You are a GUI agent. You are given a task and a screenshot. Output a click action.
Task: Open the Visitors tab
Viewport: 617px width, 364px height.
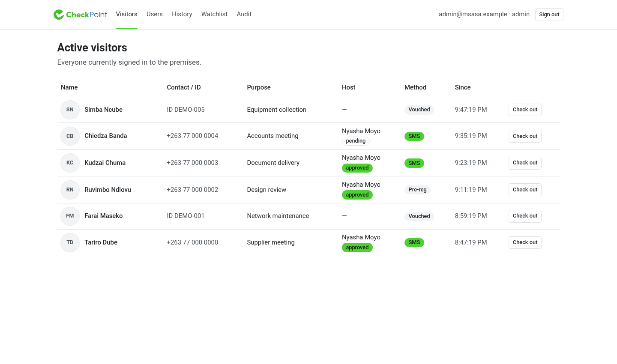click(x=126, y=14)
